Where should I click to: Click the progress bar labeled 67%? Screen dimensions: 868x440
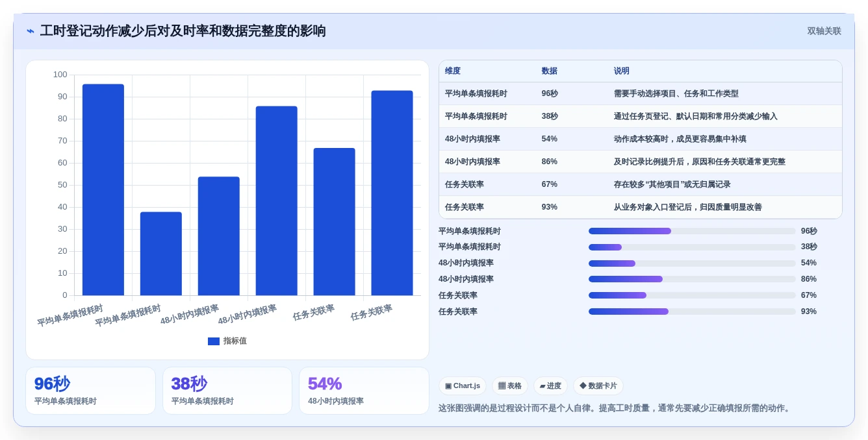pos(692,295)
